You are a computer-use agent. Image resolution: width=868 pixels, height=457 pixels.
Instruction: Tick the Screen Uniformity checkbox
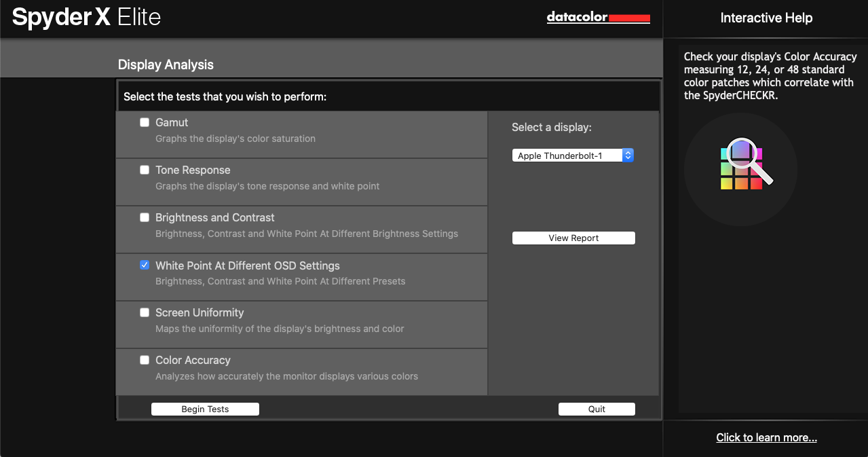[145, 312]
